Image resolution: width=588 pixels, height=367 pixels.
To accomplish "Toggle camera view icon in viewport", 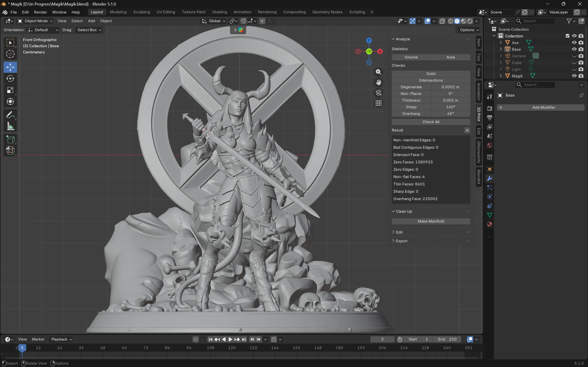I will click(x=378, y=93).
